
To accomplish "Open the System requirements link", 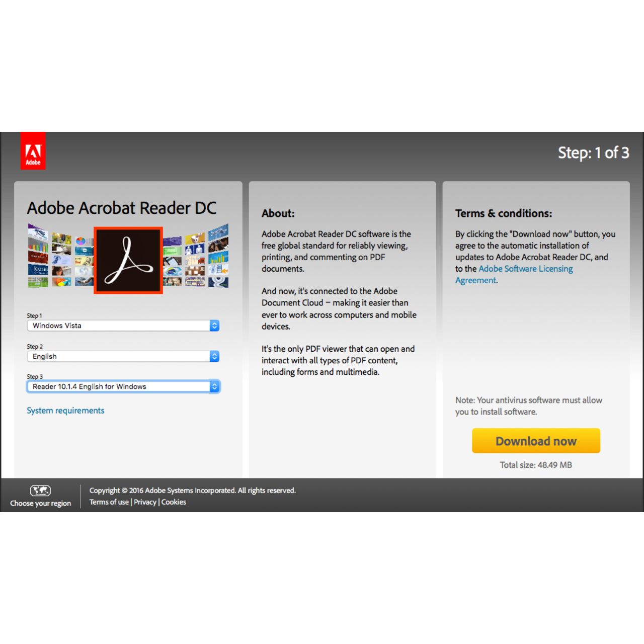I will coord(65,411).
